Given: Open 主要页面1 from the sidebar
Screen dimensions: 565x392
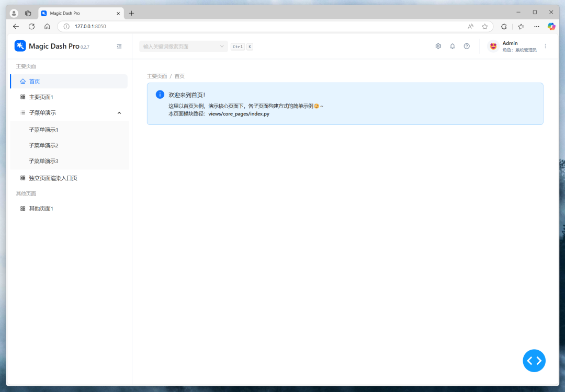Looking at the screenshot, I should [x=41, y=97].
